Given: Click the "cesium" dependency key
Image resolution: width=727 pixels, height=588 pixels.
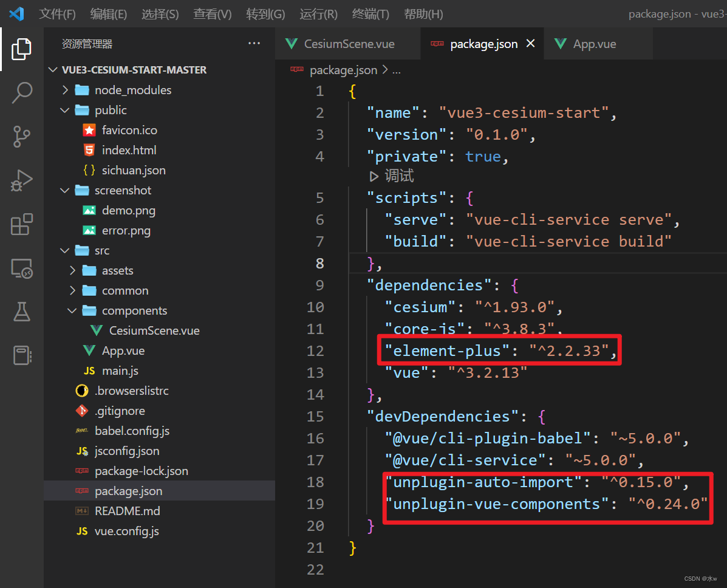Looking at the screenshot, I should 420,307.
